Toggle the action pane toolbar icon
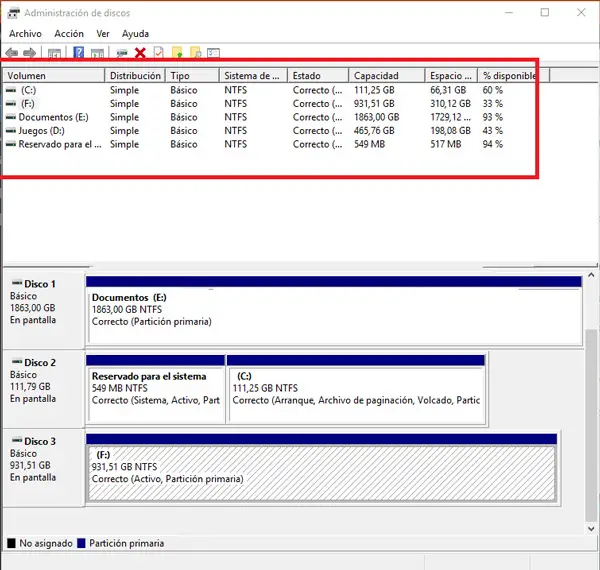The width and height of the screenshot is (600, 570). click(x=97, y=53)
